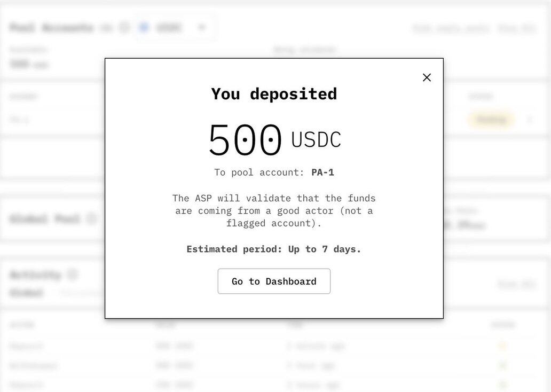Click the bold PA-1 pool account name in dialog
Image resolution: width=551 pixels, height=392 pixels.
click(x=322, y=173)
